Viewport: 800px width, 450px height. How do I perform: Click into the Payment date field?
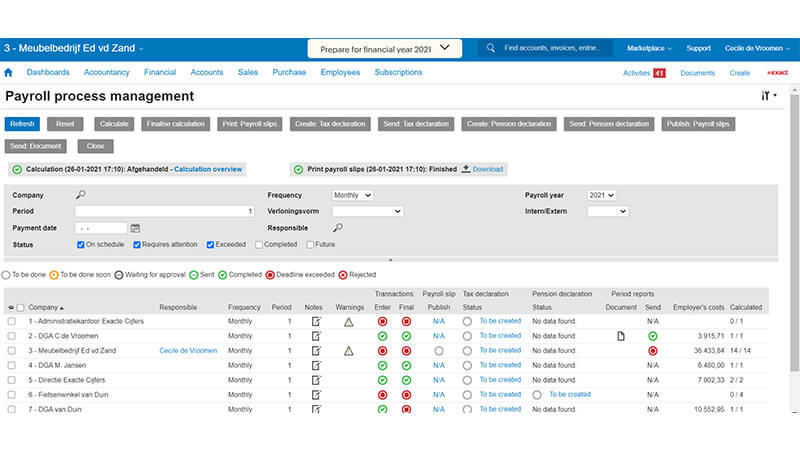pyautogui.click(x=101, y=228)
